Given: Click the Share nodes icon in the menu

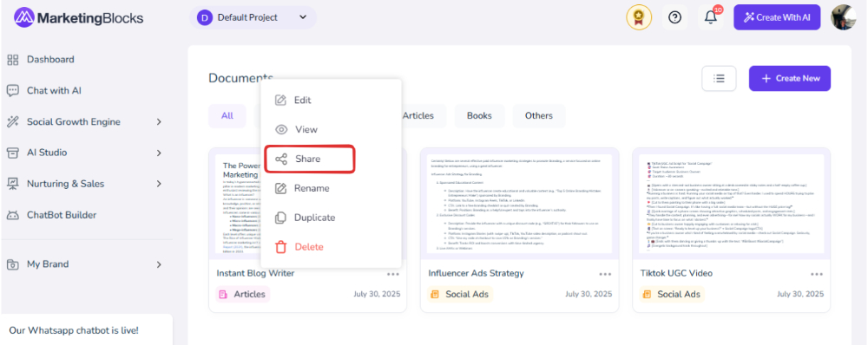Looking at the screenshot, I should (x=281, y=159).
